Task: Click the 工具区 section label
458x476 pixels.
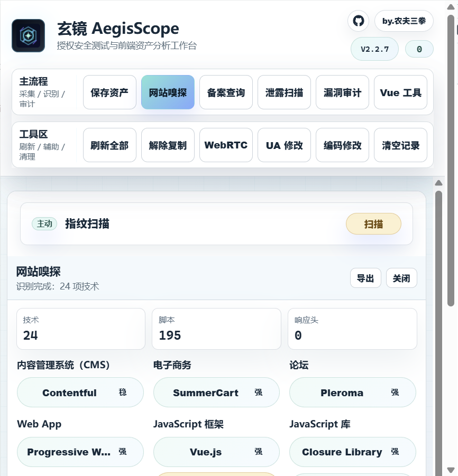Action: 33,134
